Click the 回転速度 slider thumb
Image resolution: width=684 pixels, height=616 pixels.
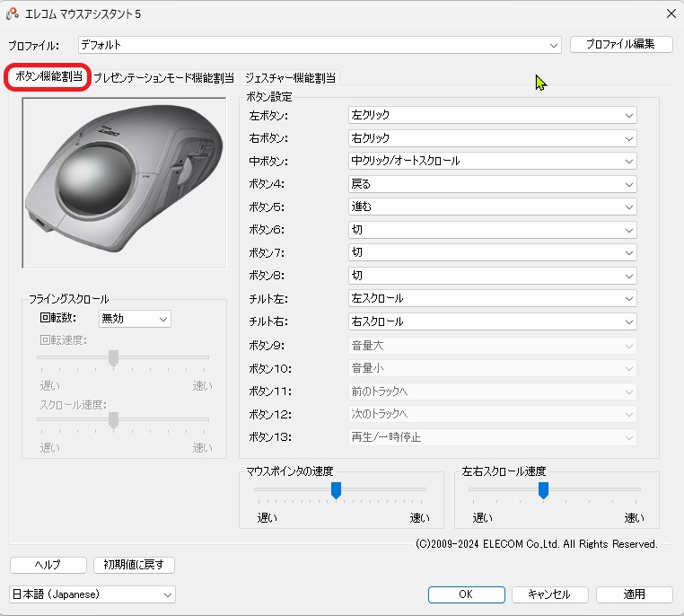(x=113, y=358)
